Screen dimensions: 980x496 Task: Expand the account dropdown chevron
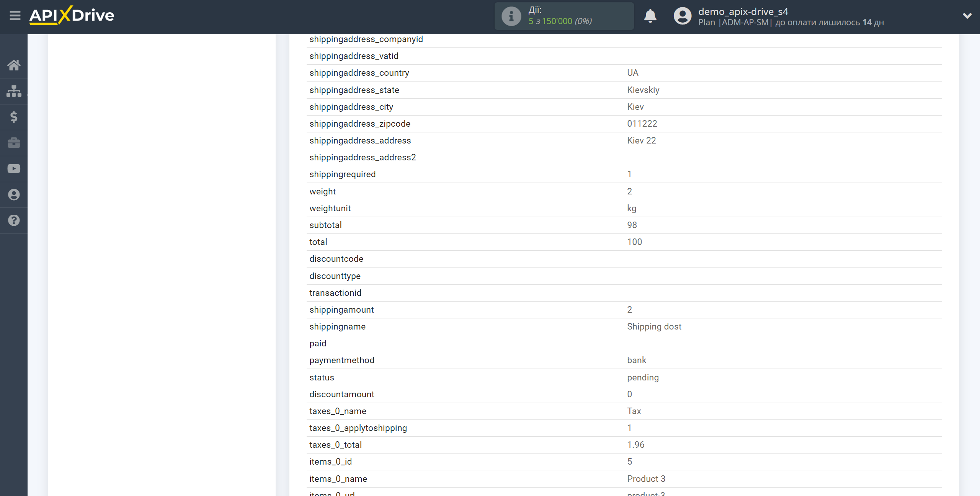click(967, 16)
